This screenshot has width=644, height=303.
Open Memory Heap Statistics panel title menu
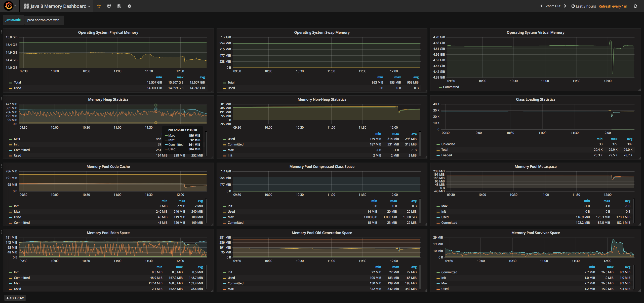coord(108,99)
